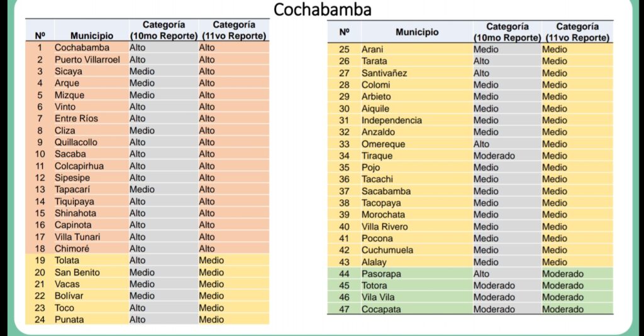Click the Sicaya row name

(68, 72)
